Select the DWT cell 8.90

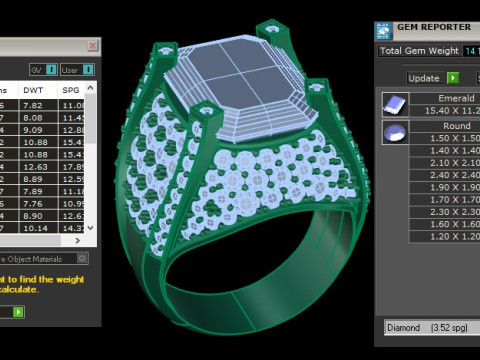[38, 216]
